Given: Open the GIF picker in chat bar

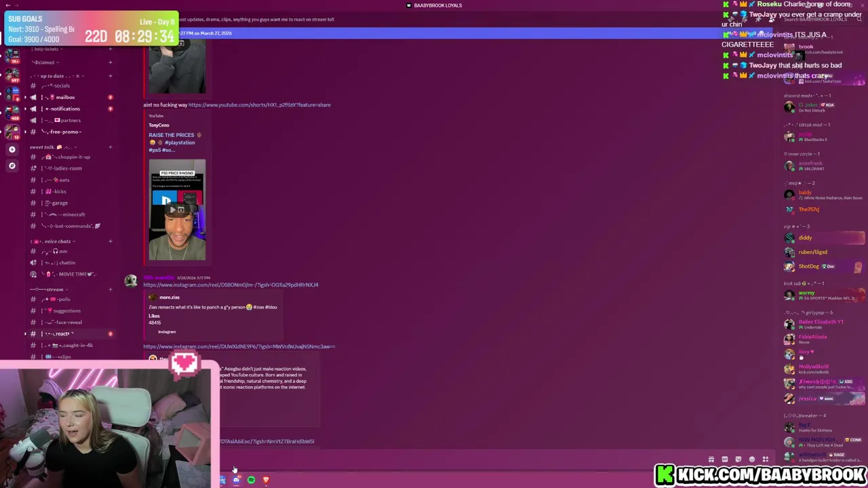Looking at the screenshot, I should [724, 460].
